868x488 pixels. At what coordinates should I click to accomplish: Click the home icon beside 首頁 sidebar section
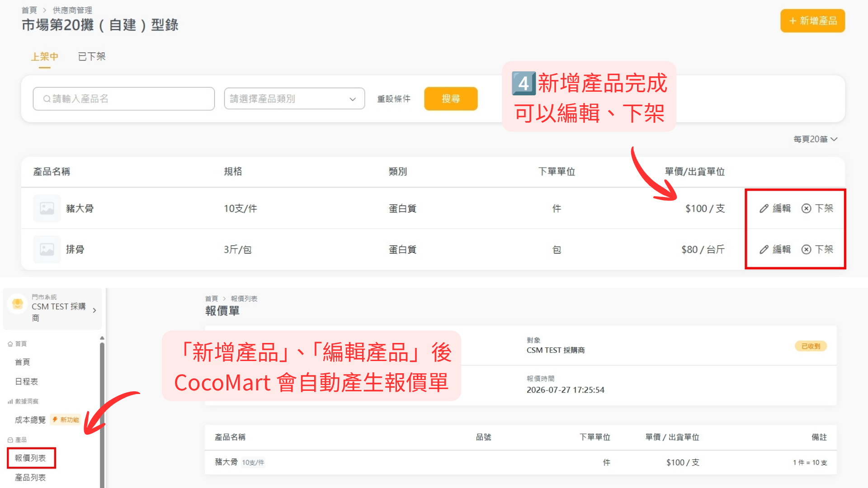pyautogui.click(x=10, y=344)
